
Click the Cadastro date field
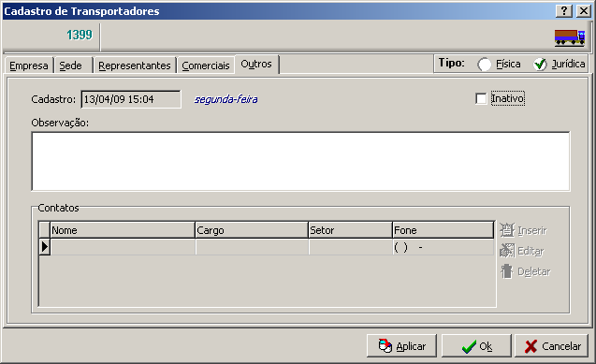coord(131,99)
